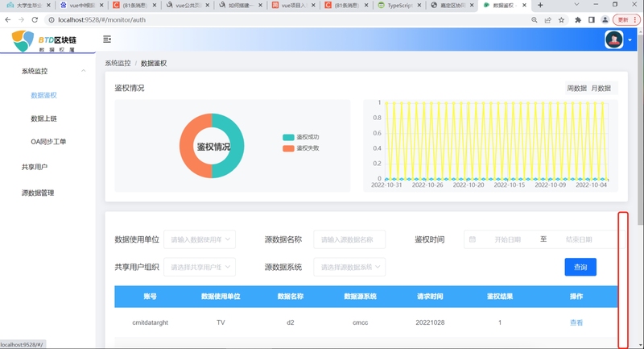Click the cmitdatarght account cell
644x349 pixels.
pyautogui.click(x=151, y=322)
